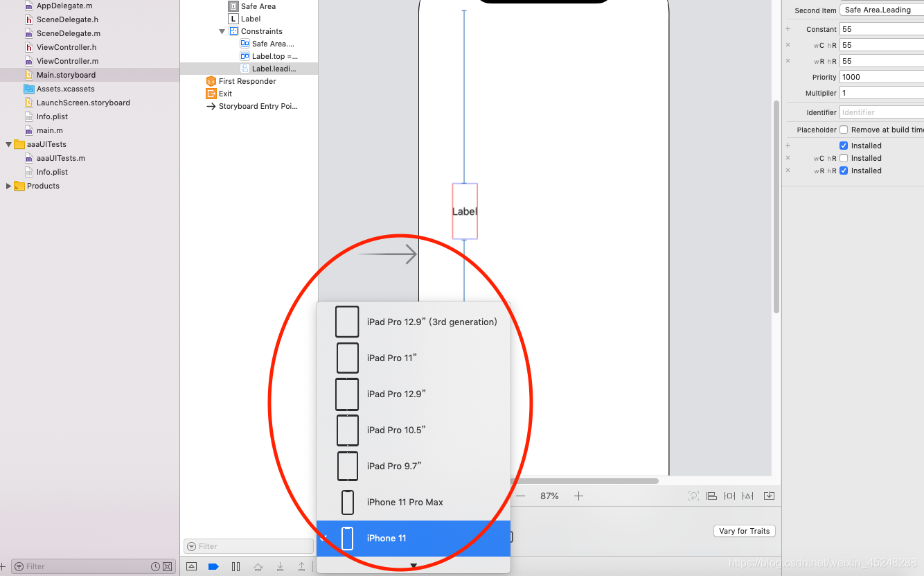Viewport: 924px width, 576px height.
Task: Show more devices with the down arrow
Action: pyautogui.click(x=414, y=566)
